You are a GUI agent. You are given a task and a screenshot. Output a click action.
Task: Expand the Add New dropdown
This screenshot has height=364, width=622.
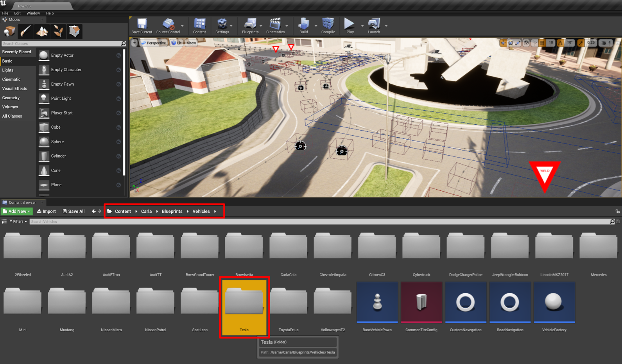point(16,211)
